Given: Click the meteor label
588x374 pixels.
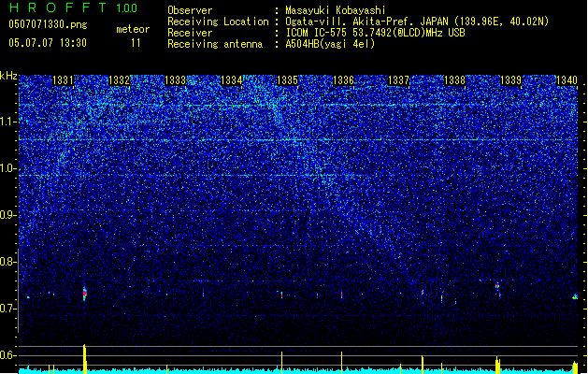Looking at the screenshot, I should click(133, 29).
